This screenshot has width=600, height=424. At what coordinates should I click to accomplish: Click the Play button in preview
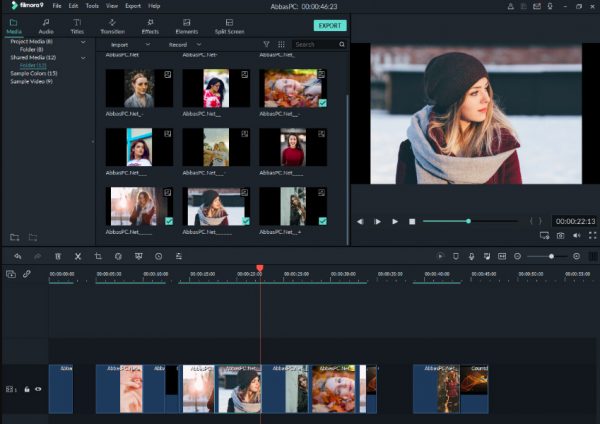point(395,222)
